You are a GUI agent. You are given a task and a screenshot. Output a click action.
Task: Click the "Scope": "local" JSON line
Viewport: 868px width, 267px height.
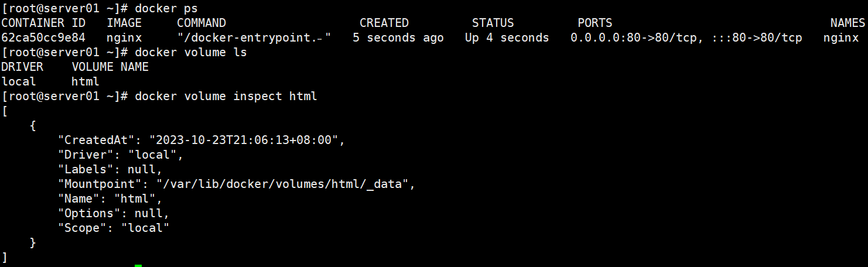click(114, 228)
